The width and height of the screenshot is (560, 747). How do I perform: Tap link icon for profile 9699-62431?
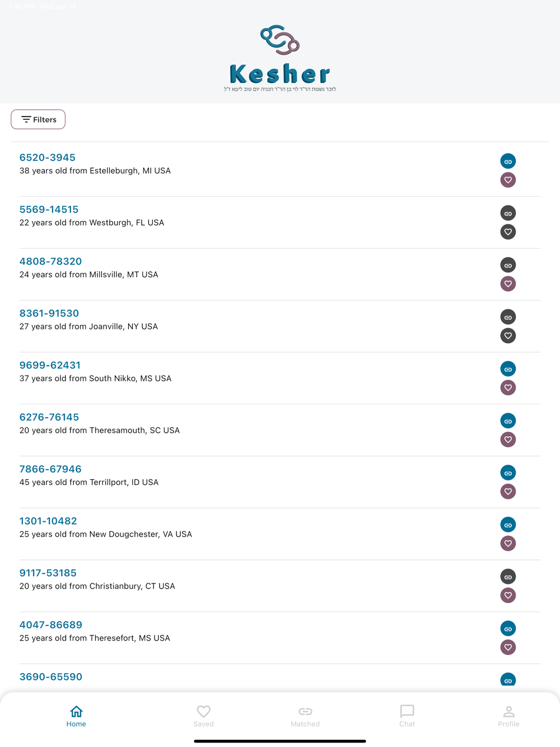tap(508, 369)
